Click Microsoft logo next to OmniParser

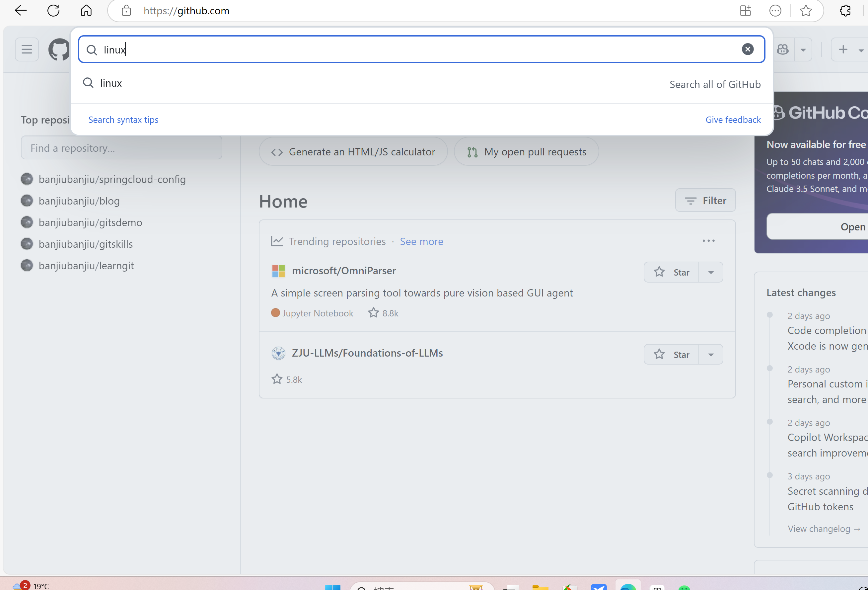click(x=278, y=271)
